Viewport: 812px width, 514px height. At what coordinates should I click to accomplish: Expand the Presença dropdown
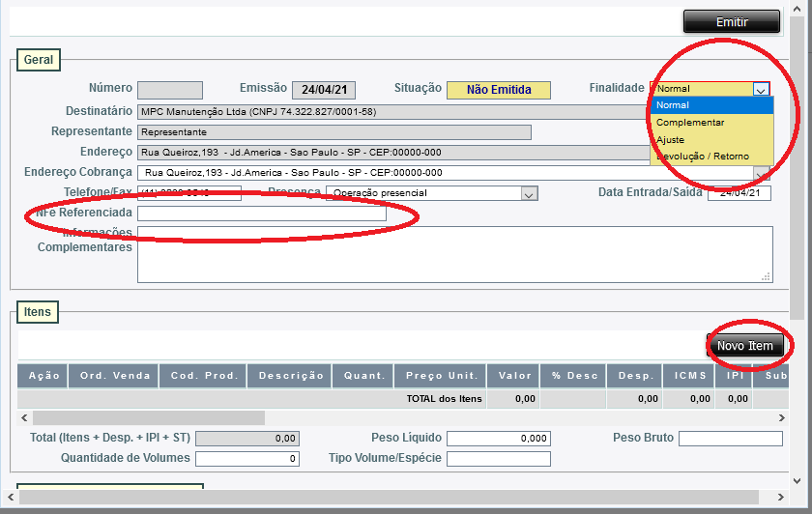(x=529, y=193)
